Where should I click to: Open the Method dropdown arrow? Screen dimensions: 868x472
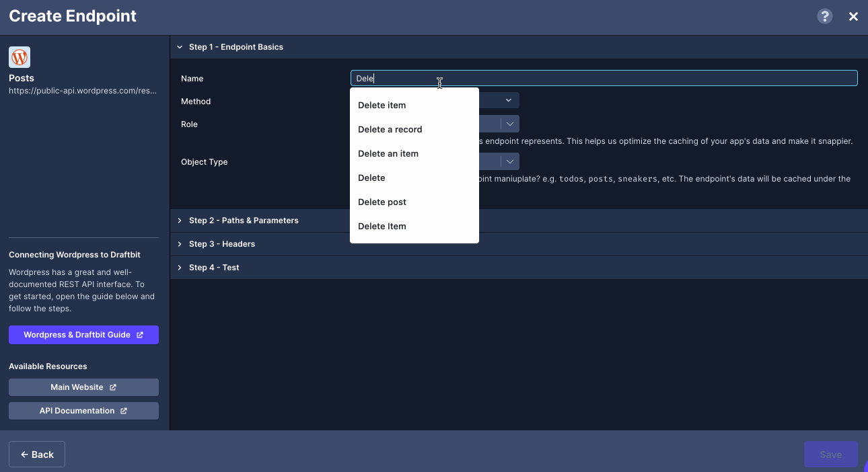coord(509,101)
